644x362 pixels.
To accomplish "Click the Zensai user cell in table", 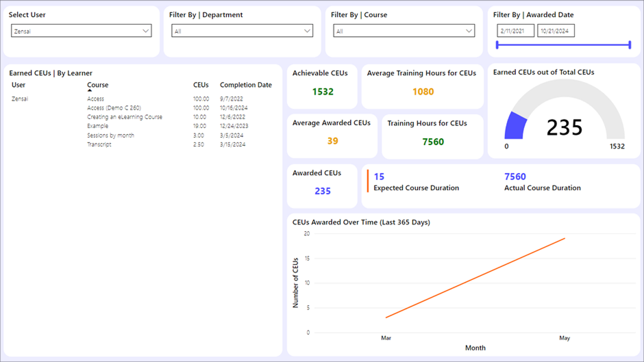I will point(20,99).
